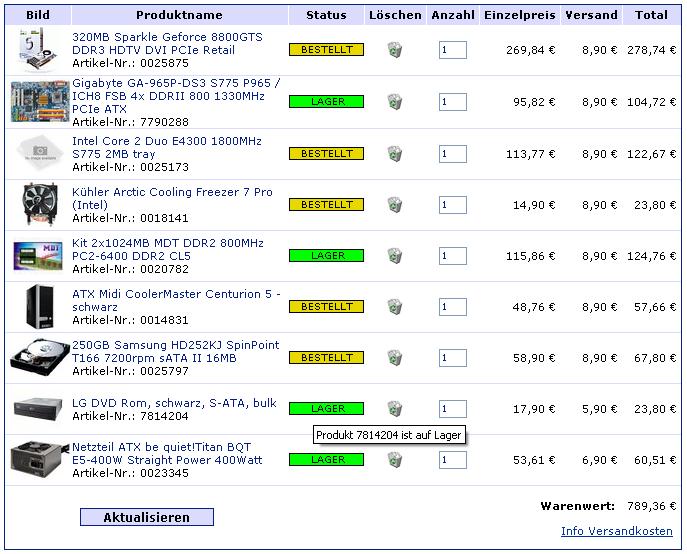Click the Produktname column header
This screenshot has height=554, width=687.
tap(179, 15)
